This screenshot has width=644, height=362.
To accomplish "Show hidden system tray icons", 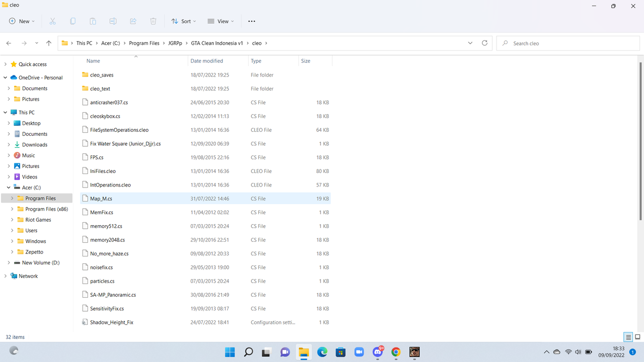I will 547,352.
